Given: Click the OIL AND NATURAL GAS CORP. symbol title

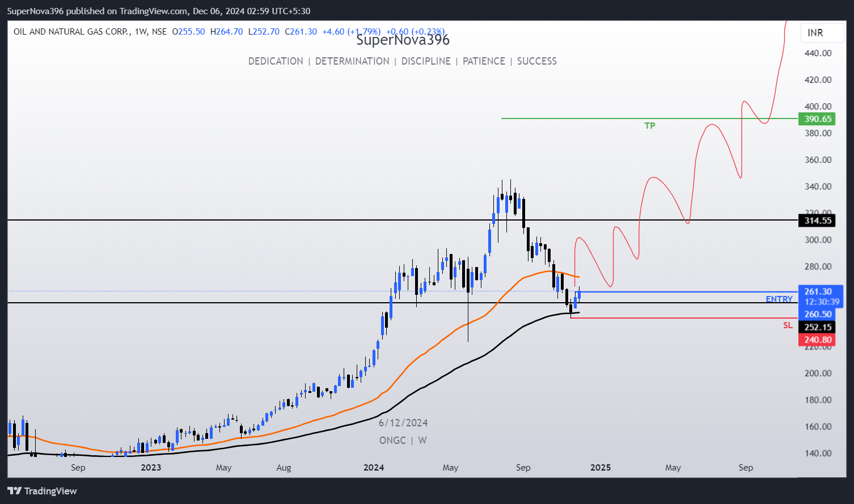Looking at the screenshot, I should 72,32.
